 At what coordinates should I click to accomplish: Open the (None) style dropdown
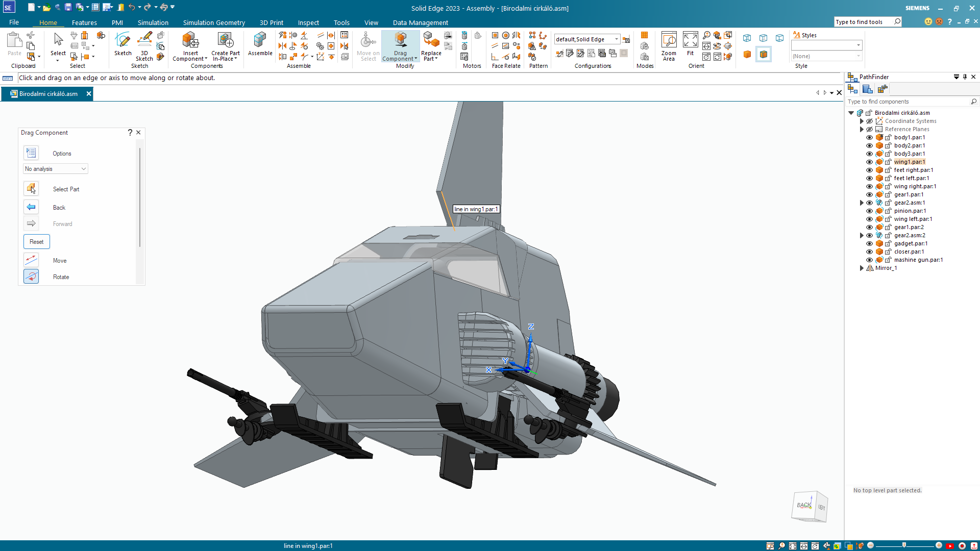(x=826, y=56)
